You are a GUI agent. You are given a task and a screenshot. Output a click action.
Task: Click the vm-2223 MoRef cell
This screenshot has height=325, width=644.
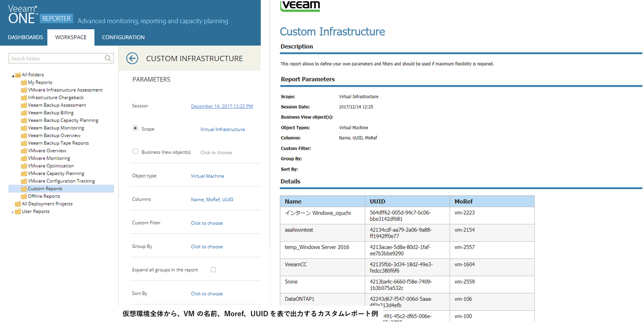492,216
